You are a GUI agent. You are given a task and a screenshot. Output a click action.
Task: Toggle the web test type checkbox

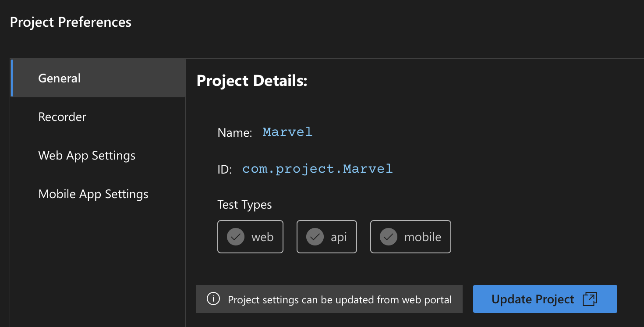tap(250, 237)
